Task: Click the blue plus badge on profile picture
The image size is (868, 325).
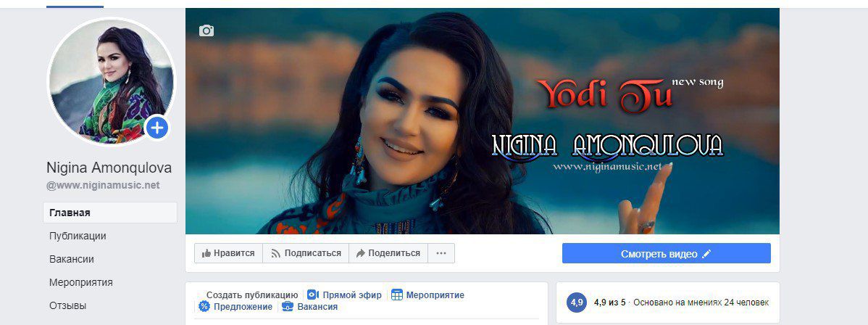Action: [x=157, y=128]
